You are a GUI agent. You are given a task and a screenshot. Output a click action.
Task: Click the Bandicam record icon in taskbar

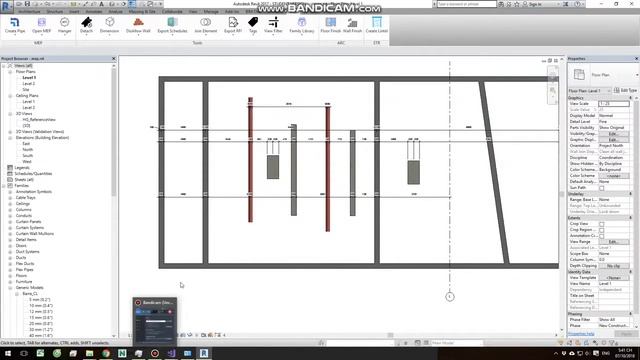155,353
